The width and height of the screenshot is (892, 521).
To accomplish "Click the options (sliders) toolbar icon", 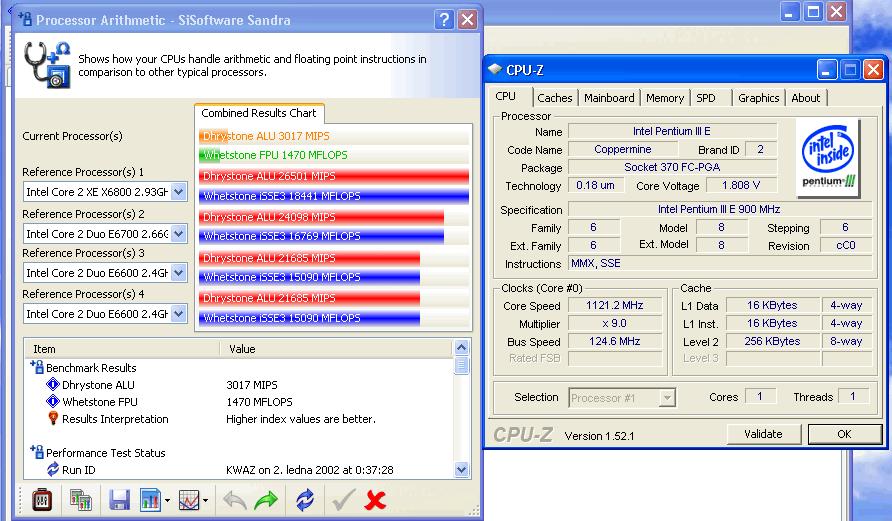I will [x=42, y=499].
